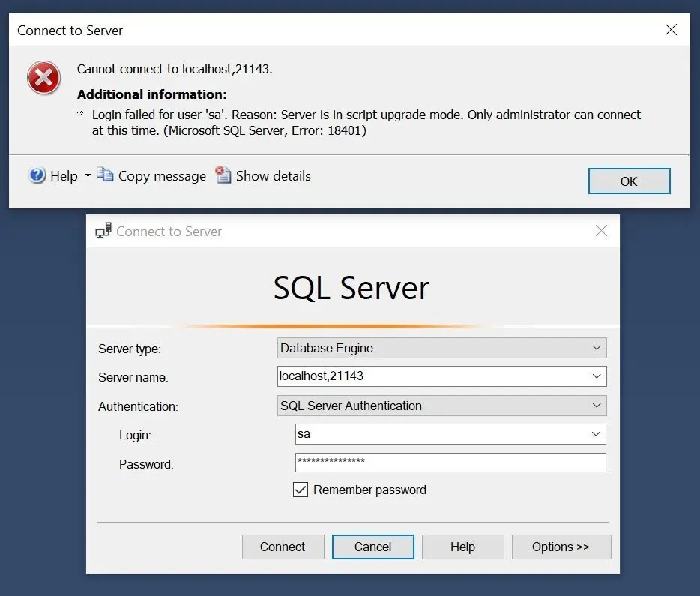Viewport: 700px width, 596px height.
Task: Click the 'Password:' label
Action: pyautogui.click(x=146, y=464)
